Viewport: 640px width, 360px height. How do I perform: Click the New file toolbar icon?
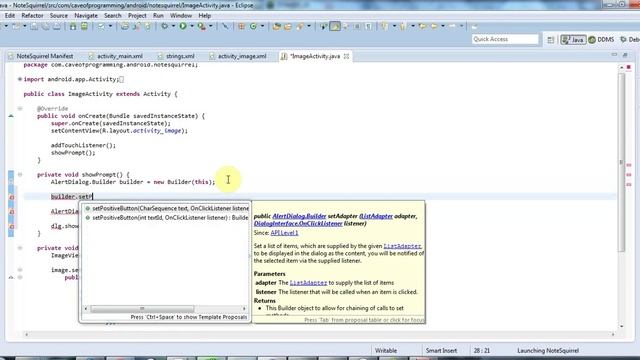tap(16, 27)
